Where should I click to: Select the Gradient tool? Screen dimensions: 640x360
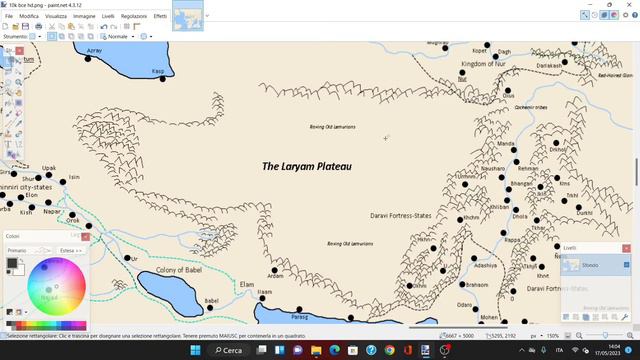(18, 103)
